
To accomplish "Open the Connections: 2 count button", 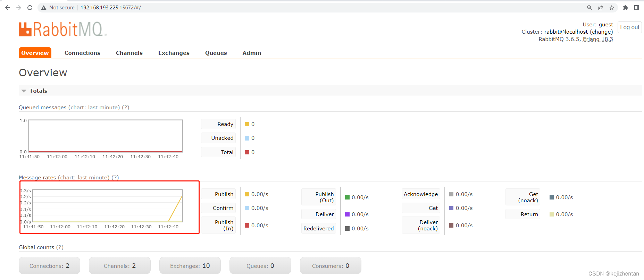I will [49, 266].
